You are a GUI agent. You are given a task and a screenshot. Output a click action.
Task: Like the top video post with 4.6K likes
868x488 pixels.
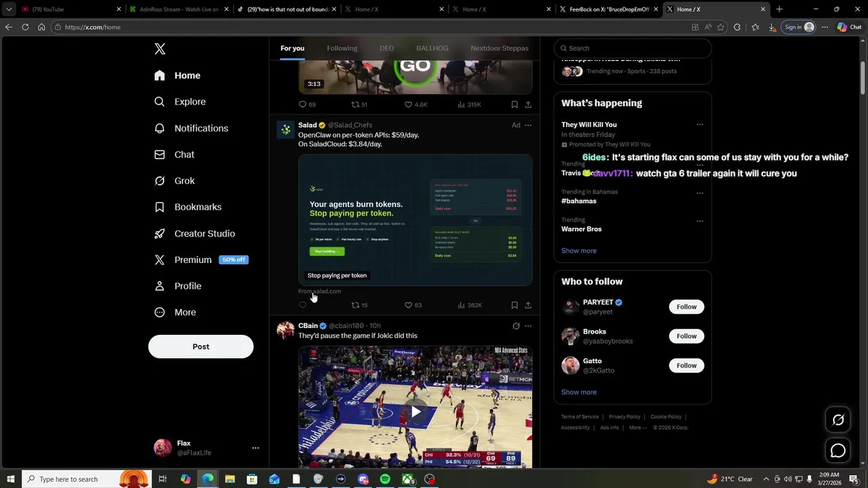pyautogui.click(x=416, y=104)
